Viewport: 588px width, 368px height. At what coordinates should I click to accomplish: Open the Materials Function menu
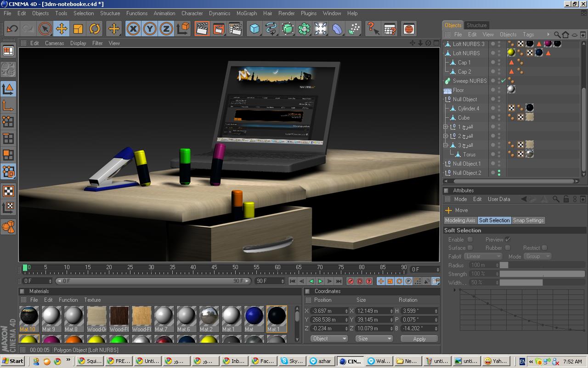coord(68,300)
